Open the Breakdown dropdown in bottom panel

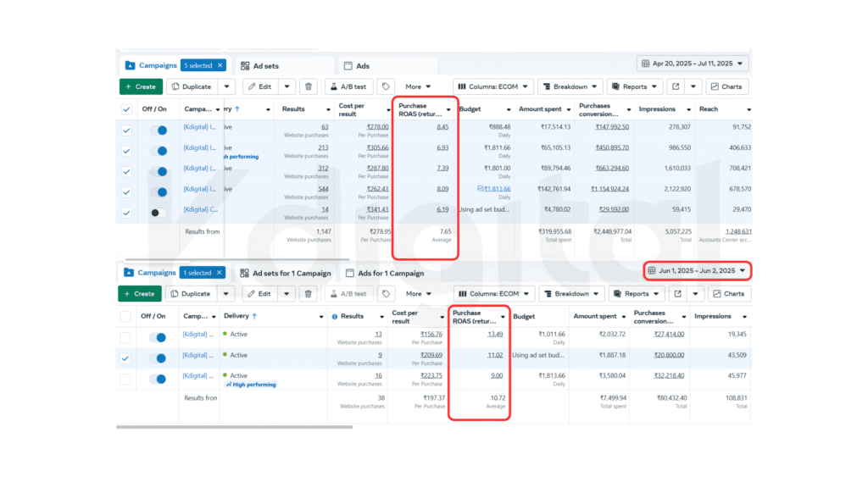pos(570,294)
